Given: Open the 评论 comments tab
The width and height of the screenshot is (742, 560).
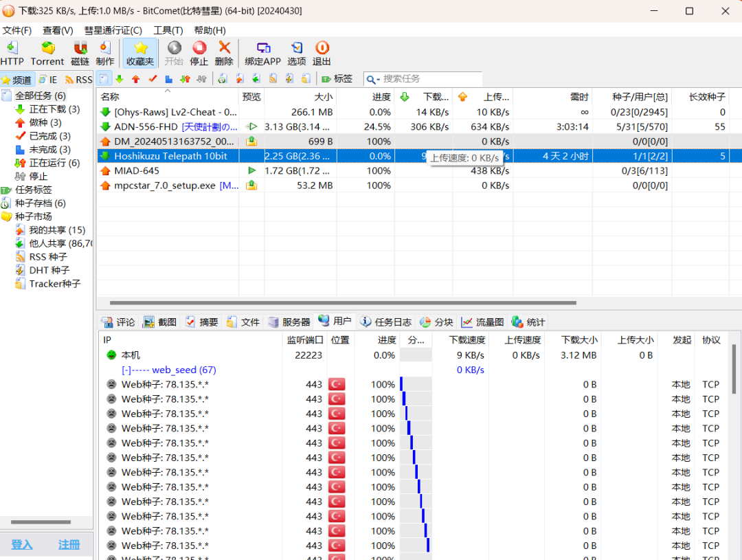Looking at the screenshot, I should click(119, 322).
